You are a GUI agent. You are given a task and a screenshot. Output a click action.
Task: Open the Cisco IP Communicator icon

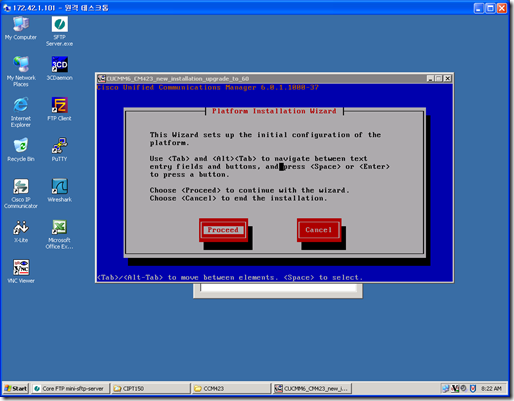coord(21,194)
